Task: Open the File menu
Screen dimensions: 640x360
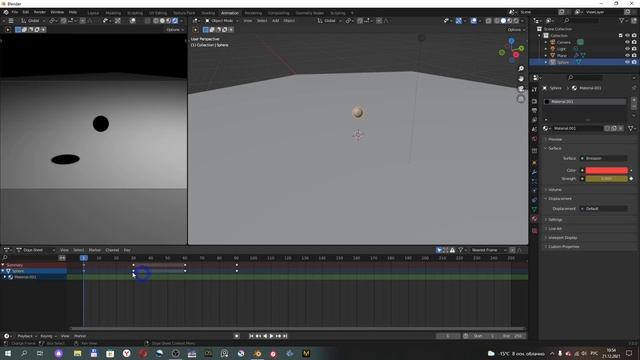Action: [x=15, y=12]
